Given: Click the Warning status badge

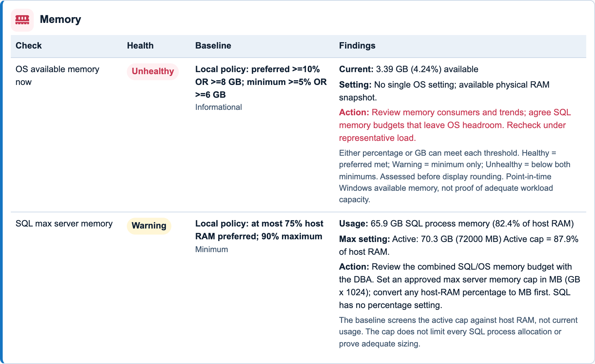Looking at the screenshot, I should 149,226.
